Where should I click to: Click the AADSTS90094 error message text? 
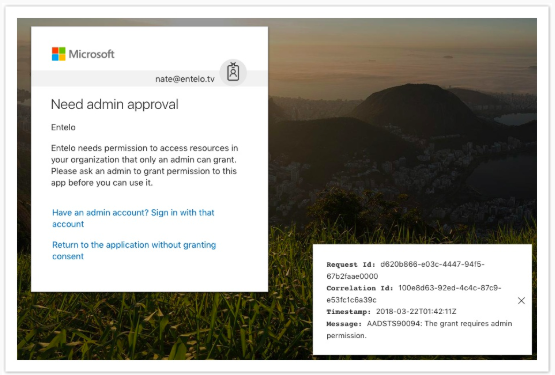coord(419,329)
